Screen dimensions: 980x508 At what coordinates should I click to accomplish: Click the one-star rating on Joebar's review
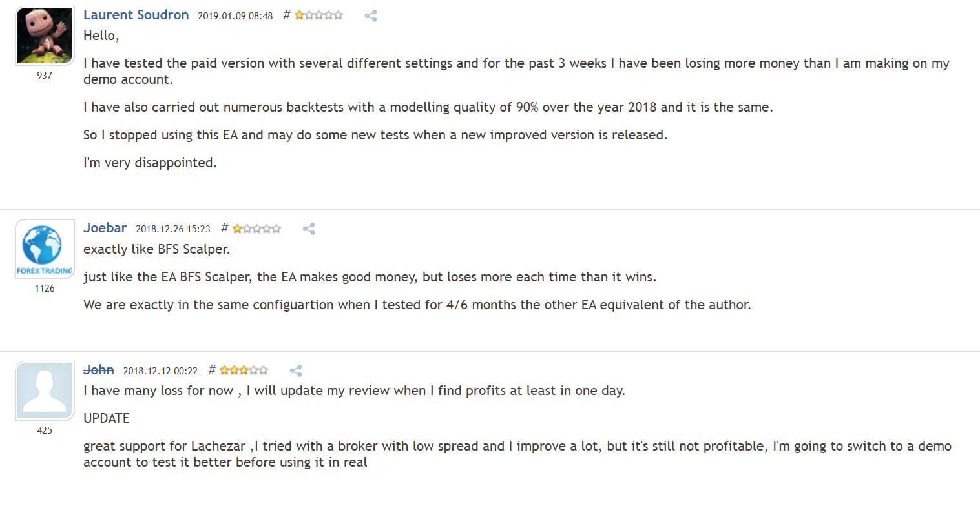[257, 229]
